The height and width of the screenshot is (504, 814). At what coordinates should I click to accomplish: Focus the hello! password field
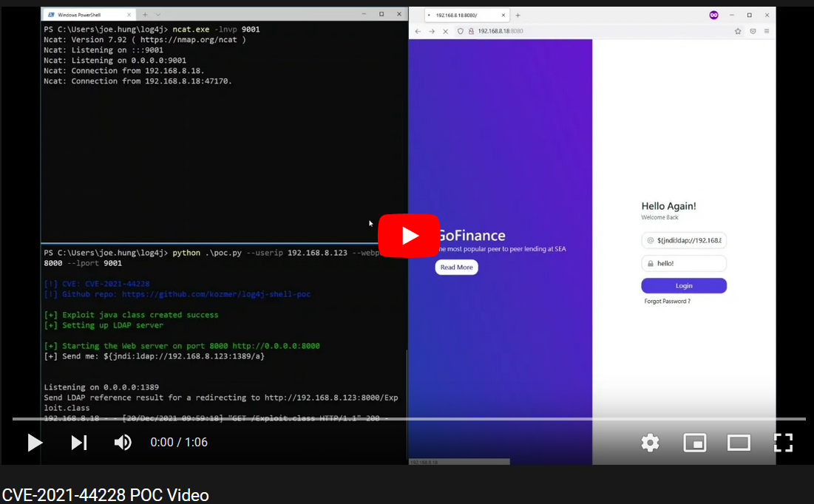coord(684,263)
